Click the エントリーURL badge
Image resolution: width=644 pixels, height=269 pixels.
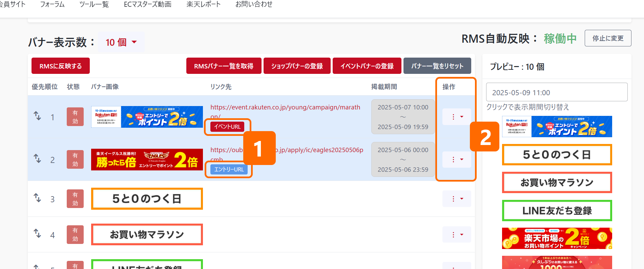(229, 169)
